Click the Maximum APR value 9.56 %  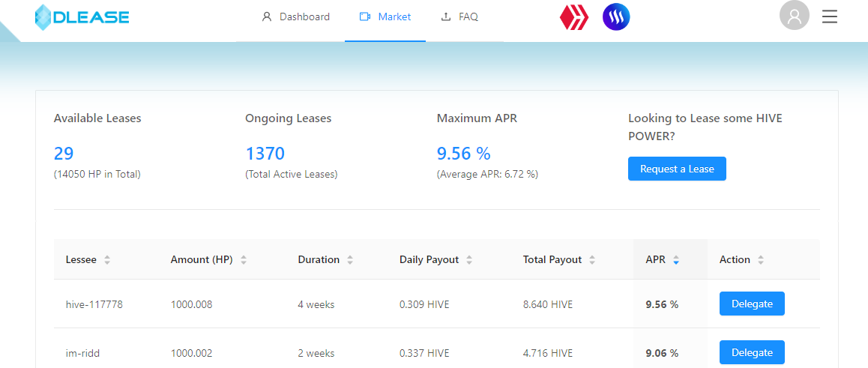pyautogui.click(x=463, y=154)
